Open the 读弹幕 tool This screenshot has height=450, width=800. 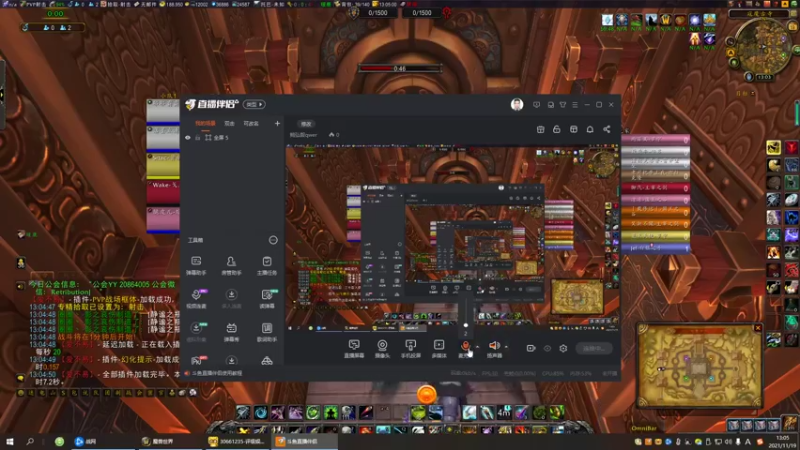[x=267, y=298]
